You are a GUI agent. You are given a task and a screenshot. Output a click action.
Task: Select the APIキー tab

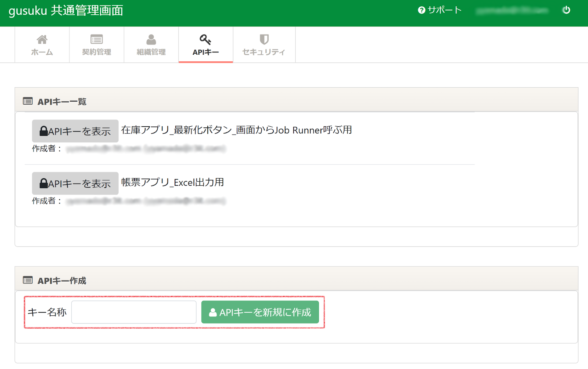tap(206, 45)
